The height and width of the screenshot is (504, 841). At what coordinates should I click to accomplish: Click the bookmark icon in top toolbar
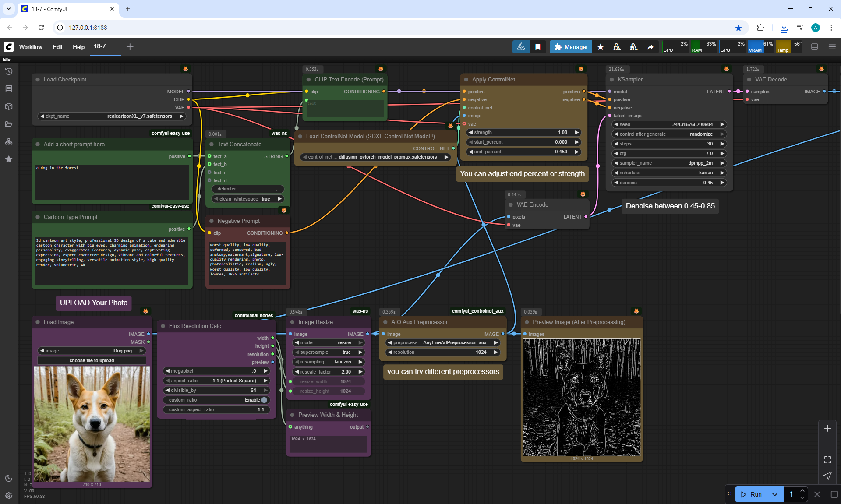click(x=538, y=47)
